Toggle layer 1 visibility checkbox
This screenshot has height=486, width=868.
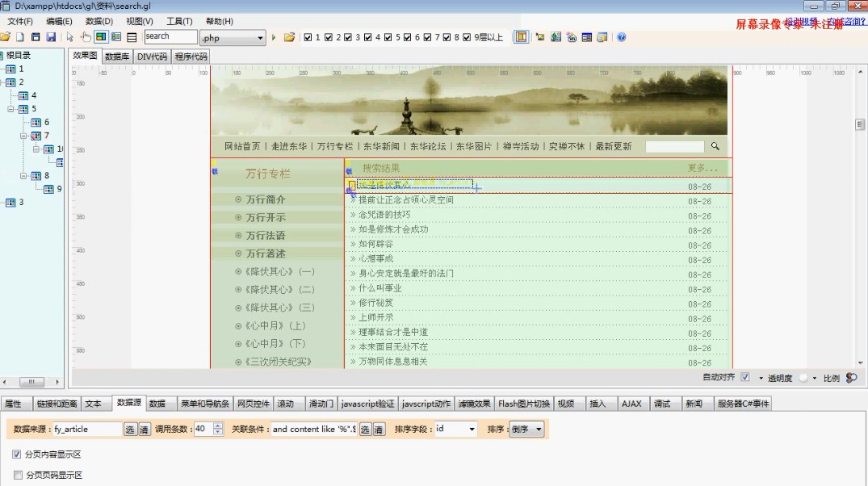click(308, 38)
